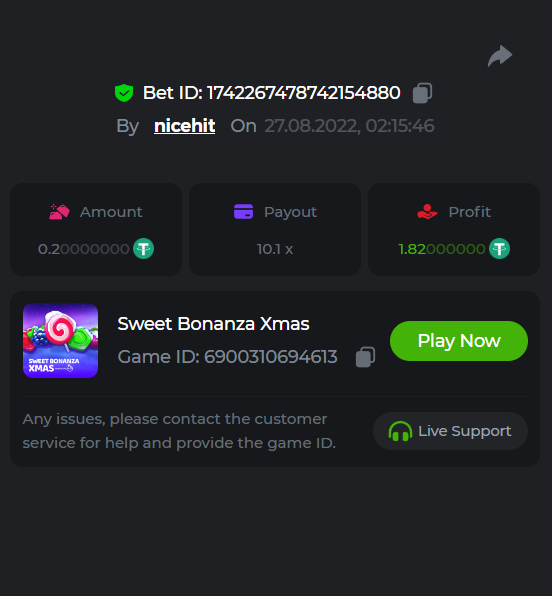The image size is (552, 596).
Task: Click the 10.1 x payout value
Action: [275, 249]
